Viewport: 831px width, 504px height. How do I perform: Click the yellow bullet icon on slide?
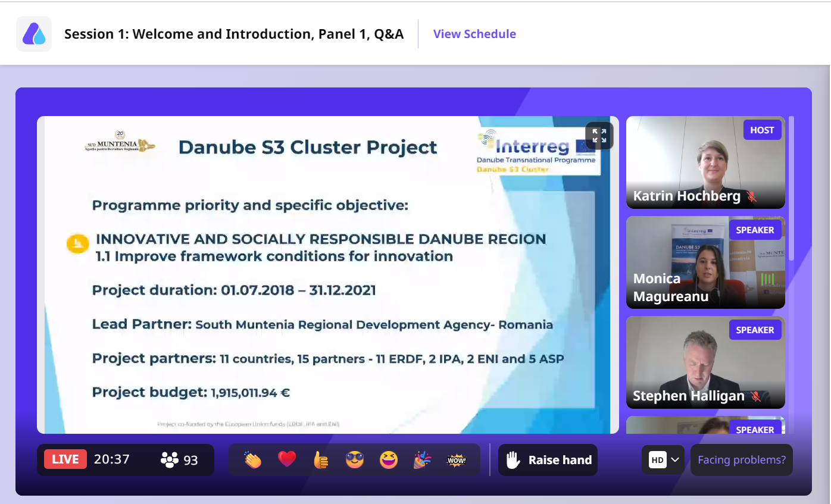tap(77, 243)
